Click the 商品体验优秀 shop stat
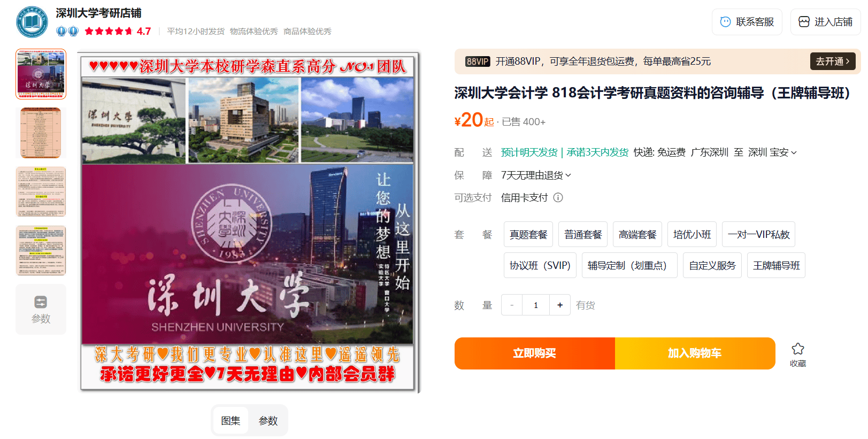868x439 pixels. (x=308, y=32)
